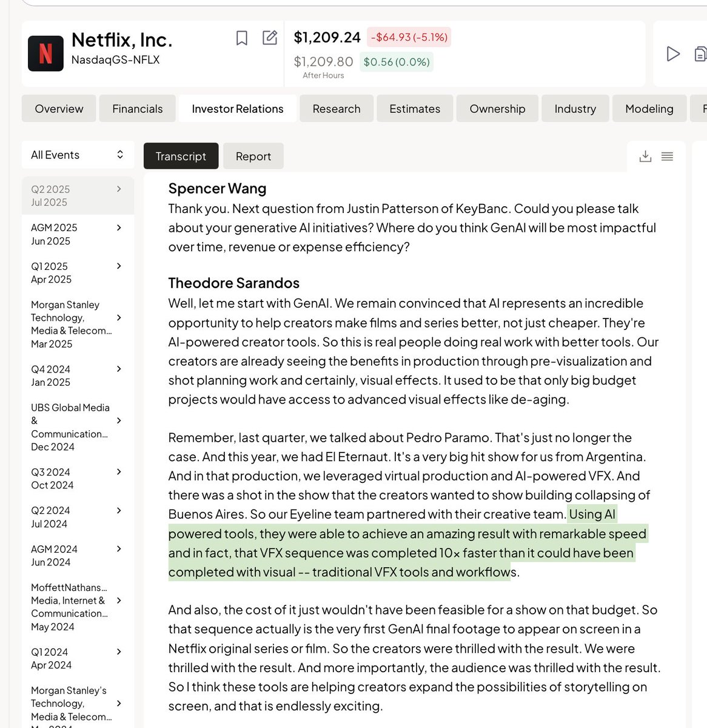Select Q1 2024 Apr 2024 event
The height and width of the screenshot is (728, 707).
click(x=78, y=658)
